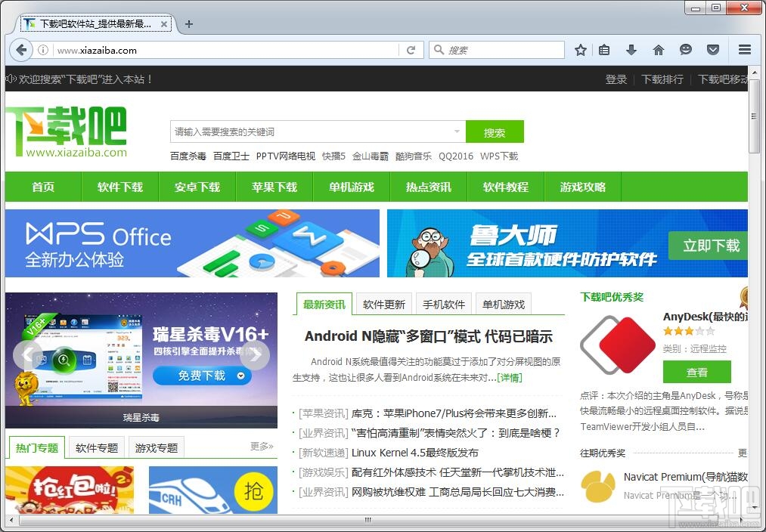Switch to the 手机软件 tab
The width and height of the screenshot is (766, 532).
pyautogui.click(x=444, y=305)
